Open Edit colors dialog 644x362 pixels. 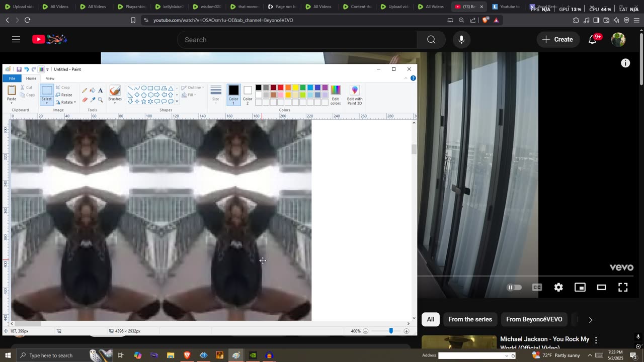tap(336, 95)
